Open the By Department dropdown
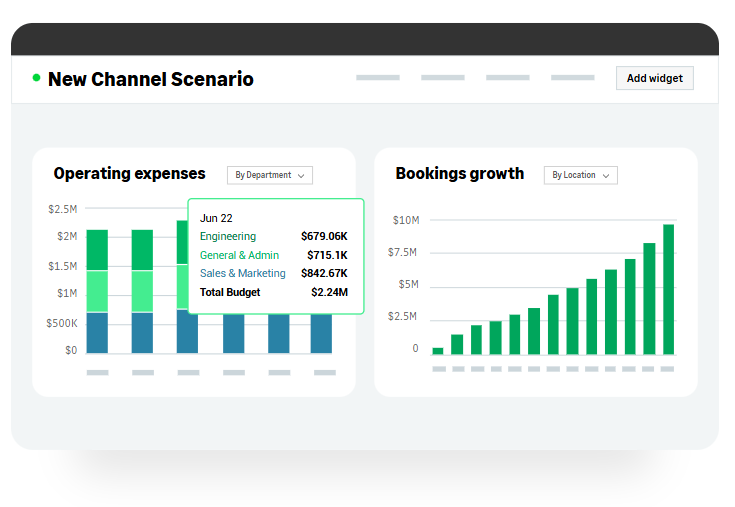735x507 pixels. 270,175
